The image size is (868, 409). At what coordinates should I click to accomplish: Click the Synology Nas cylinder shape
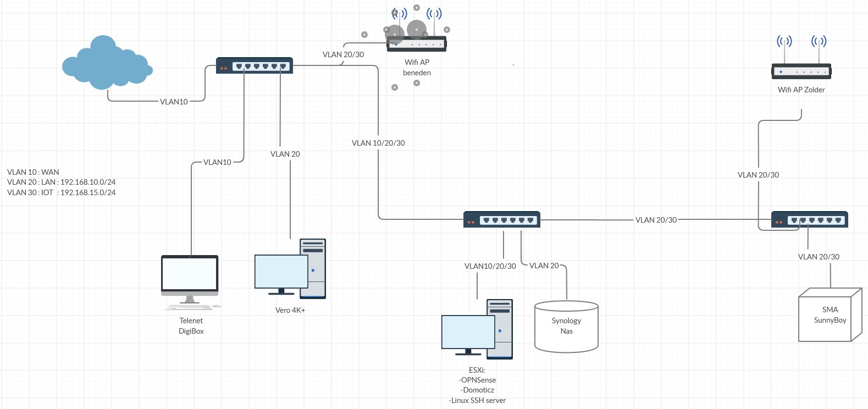click(x=566, y=326)
